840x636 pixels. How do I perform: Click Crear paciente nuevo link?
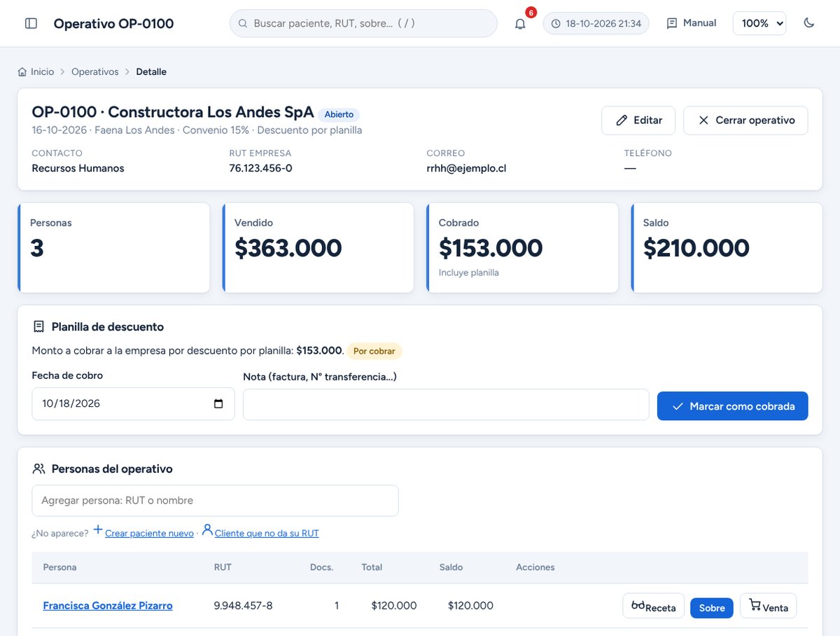149,533
